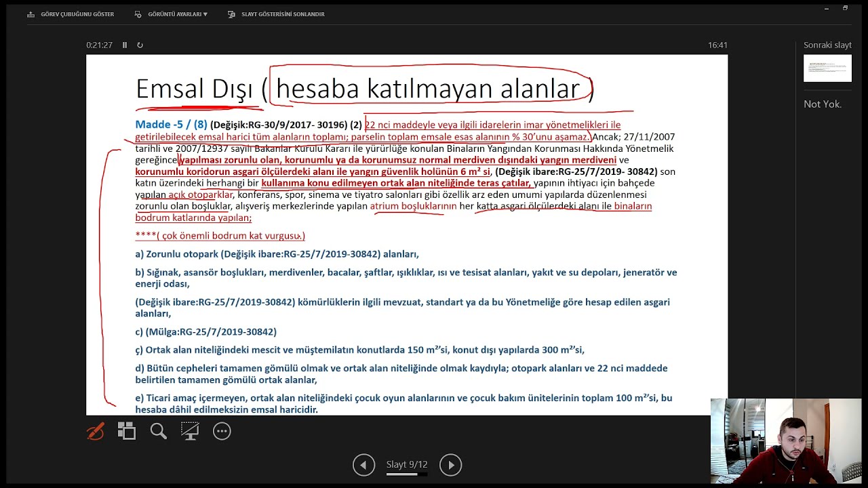
Task: Advance to next slide arrow
Action: pos(450,465)
